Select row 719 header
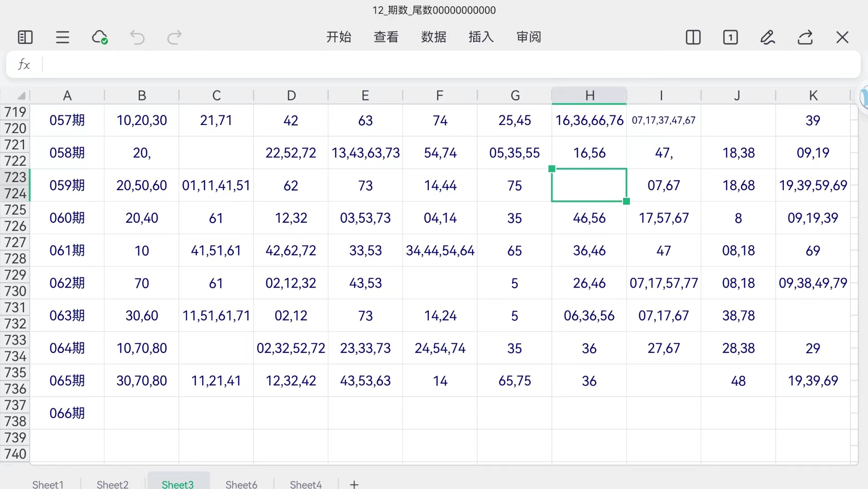Viewport: 868px width, 489px height. tap(15, 112)
